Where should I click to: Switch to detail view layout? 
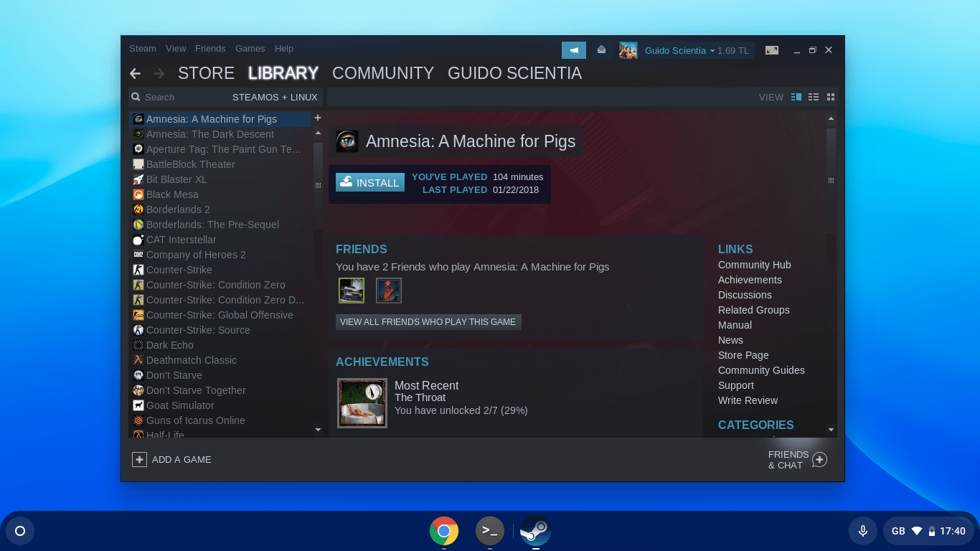pos(796,97)
